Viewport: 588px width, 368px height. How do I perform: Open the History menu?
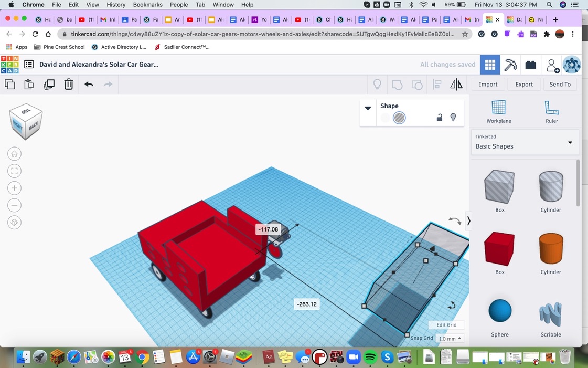[x=116, y=5]
